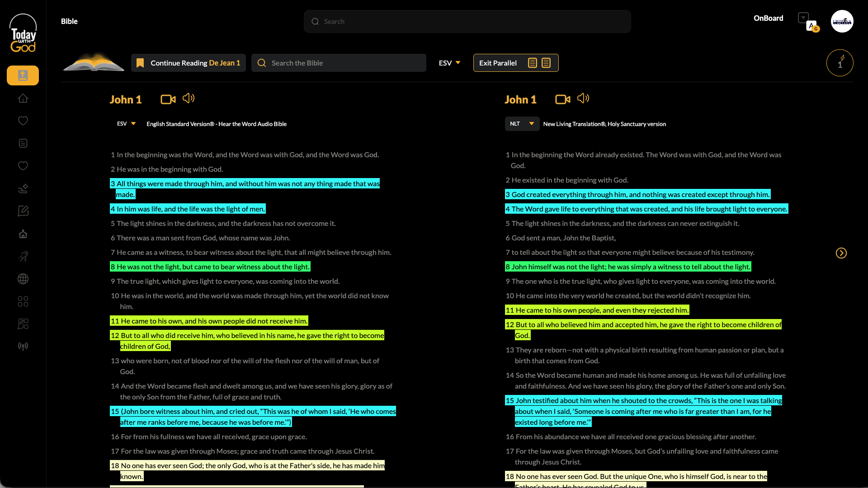The width and height of the screenshot is (868, 488).
Task: Focus the Search the Bible field
Action: [x=339, y=63]
